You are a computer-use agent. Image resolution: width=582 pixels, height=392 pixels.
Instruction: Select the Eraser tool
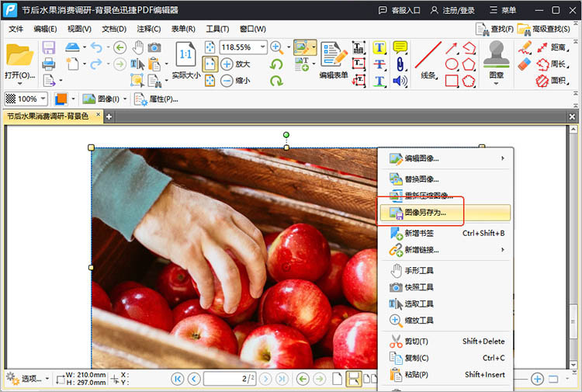pos(525,64)
